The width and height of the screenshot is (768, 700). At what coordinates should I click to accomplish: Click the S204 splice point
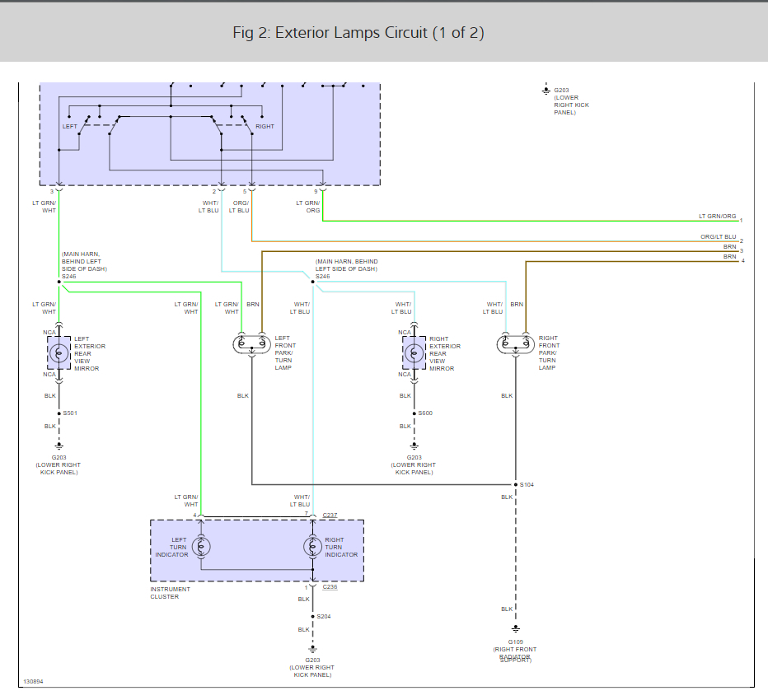(312, 616)
